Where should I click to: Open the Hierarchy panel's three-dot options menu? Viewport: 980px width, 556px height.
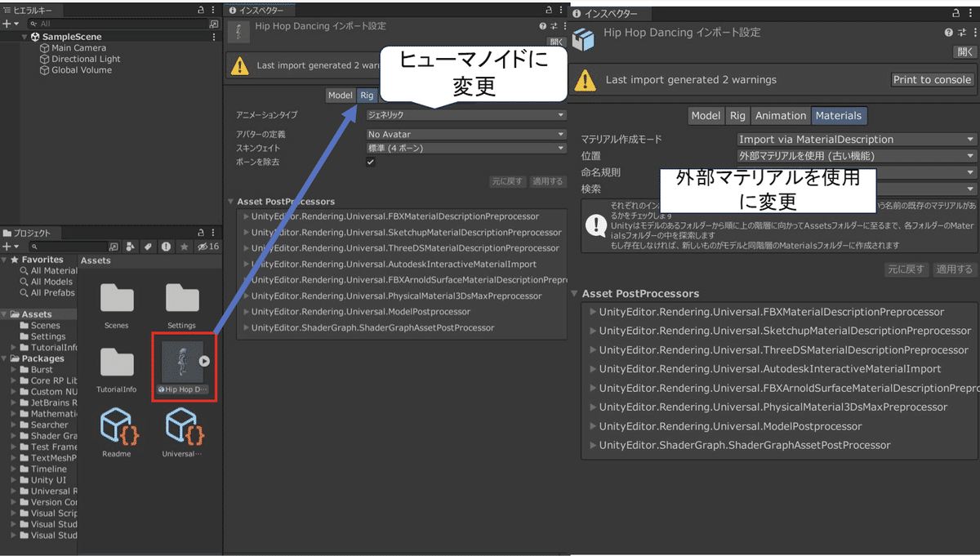(x=215, y=10)
